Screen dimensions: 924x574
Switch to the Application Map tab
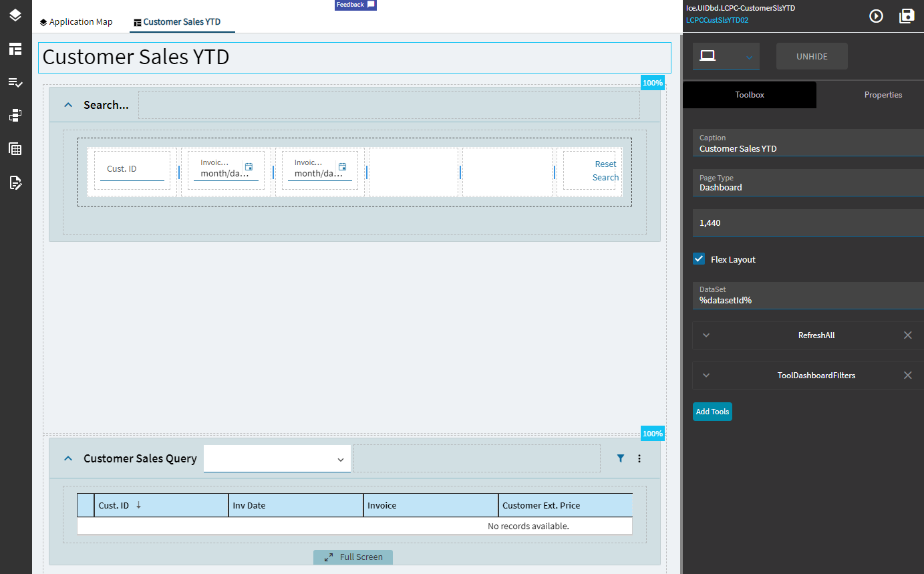pyautogui.click(x=75, y=22)
